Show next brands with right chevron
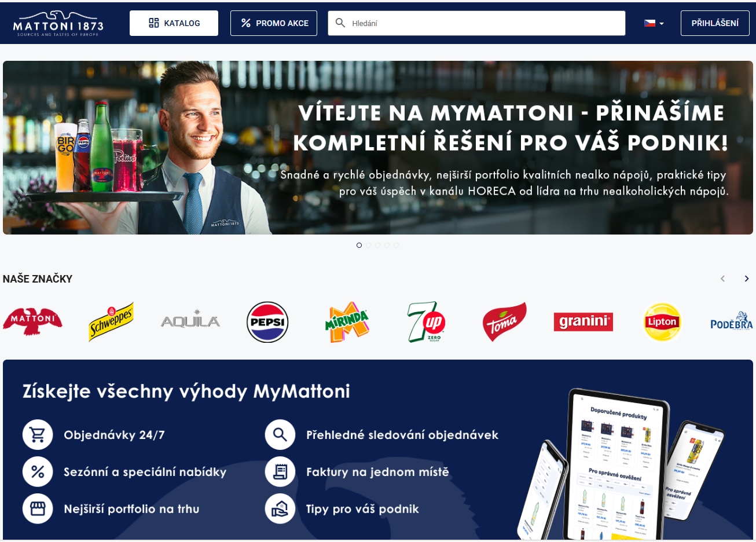Viewport: 756px width, 542px height. 747,279
